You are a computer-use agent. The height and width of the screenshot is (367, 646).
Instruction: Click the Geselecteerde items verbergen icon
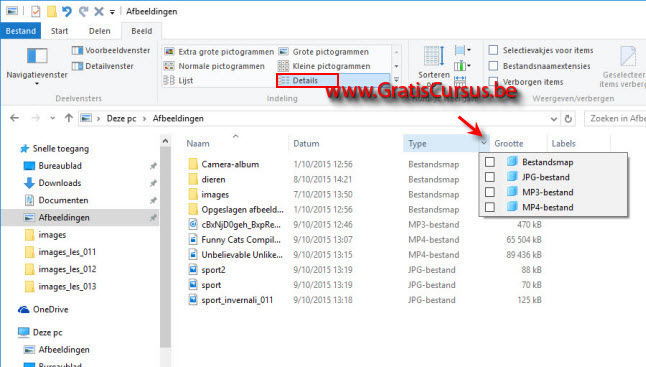click(628, 56)
